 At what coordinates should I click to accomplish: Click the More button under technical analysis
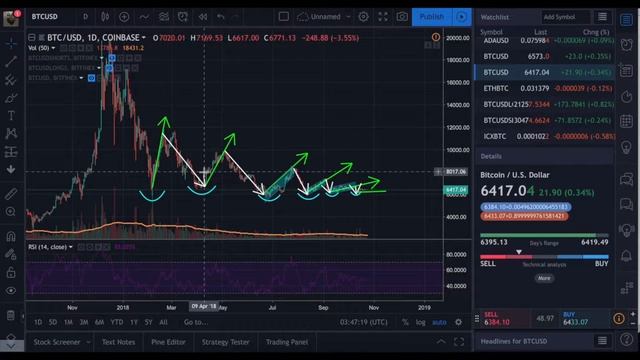(544, 278)
